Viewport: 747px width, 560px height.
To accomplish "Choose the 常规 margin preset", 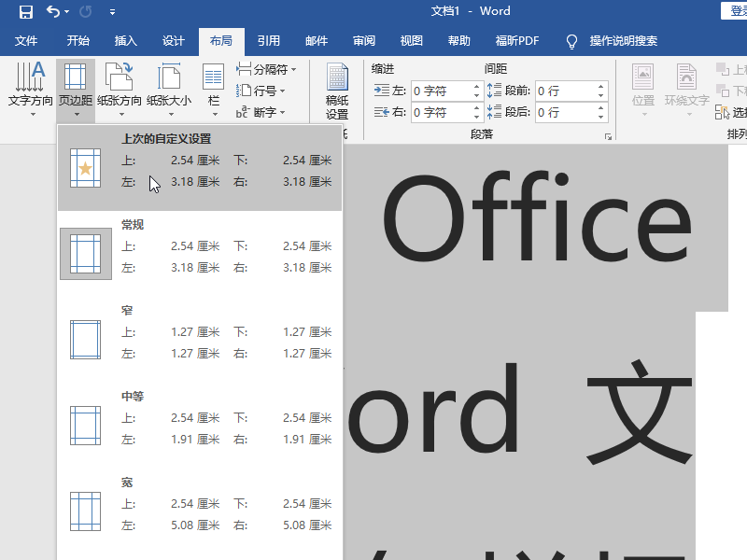I will 200,254.
